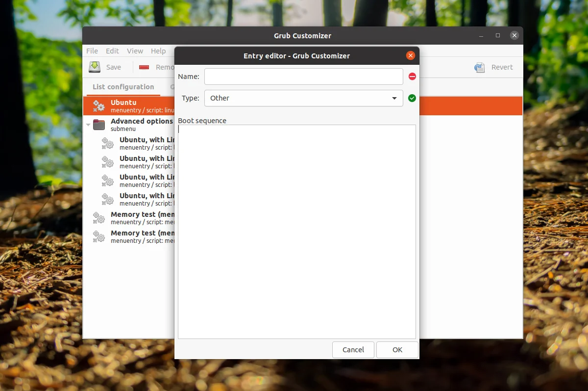The image size is (588, 391).
Task: Click the gear icon of second Ubuntu submenu entry
Action: [x=108, y=162]
